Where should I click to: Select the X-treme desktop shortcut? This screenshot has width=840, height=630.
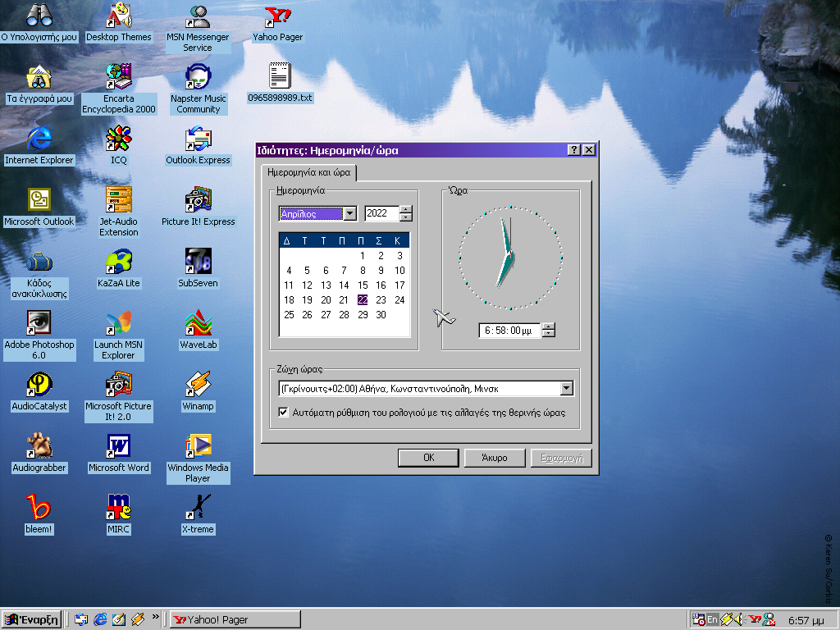pos(199,508)
